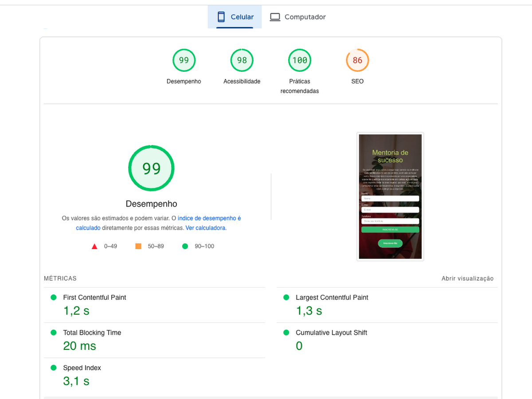Screen dimensions: 532x399
Task: Click the Total Blocking Time metric label
Action: [x=92, y=332]
